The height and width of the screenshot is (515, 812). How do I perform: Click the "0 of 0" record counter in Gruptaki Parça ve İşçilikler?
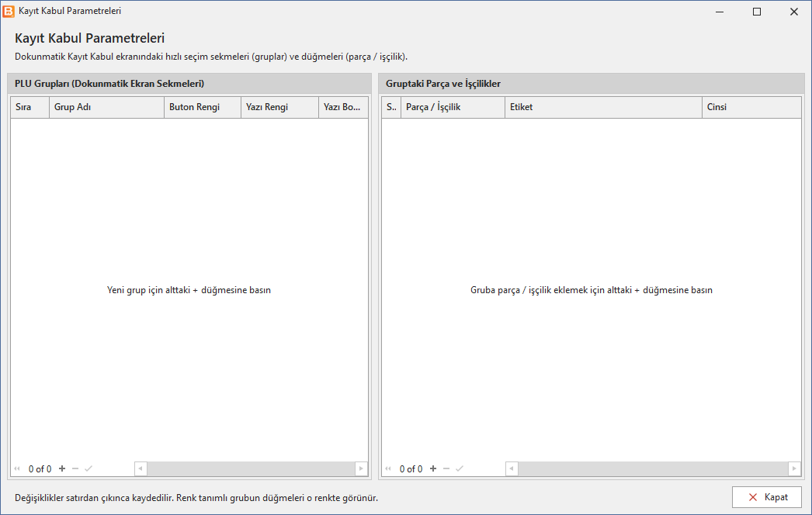pyautogui.click(x=411, y=469)
